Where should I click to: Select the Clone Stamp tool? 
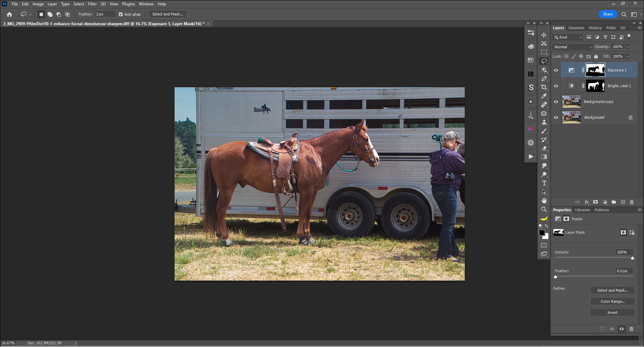point(544,122)
